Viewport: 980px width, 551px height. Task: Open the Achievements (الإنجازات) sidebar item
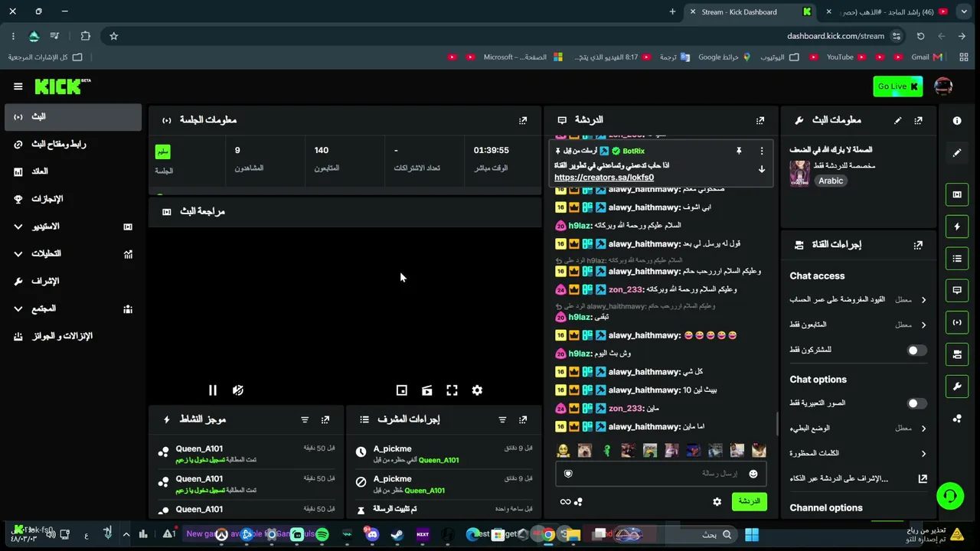point(73,199)
